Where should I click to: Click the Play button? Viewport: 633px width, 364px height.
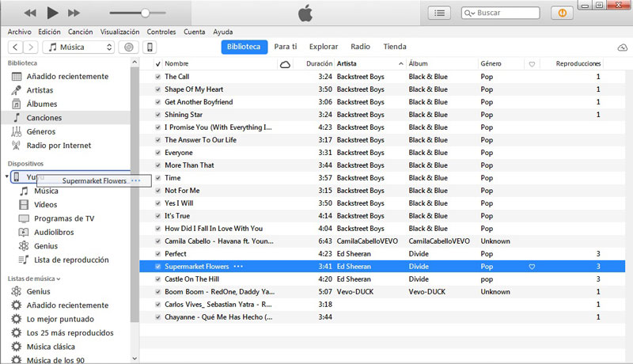point(52,13)
